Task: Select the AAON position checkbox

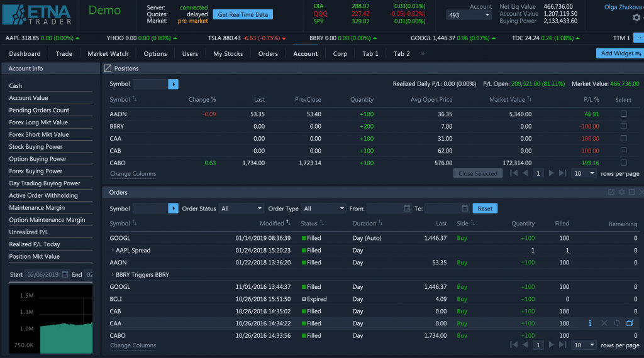Action: 623,114
